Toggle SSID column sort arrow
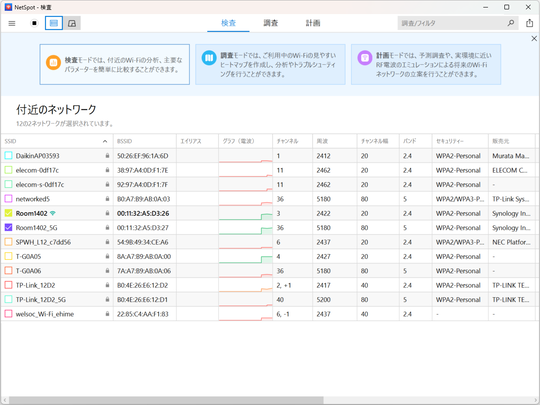Viewport: 540px width, 405px height. pos(105,141)
